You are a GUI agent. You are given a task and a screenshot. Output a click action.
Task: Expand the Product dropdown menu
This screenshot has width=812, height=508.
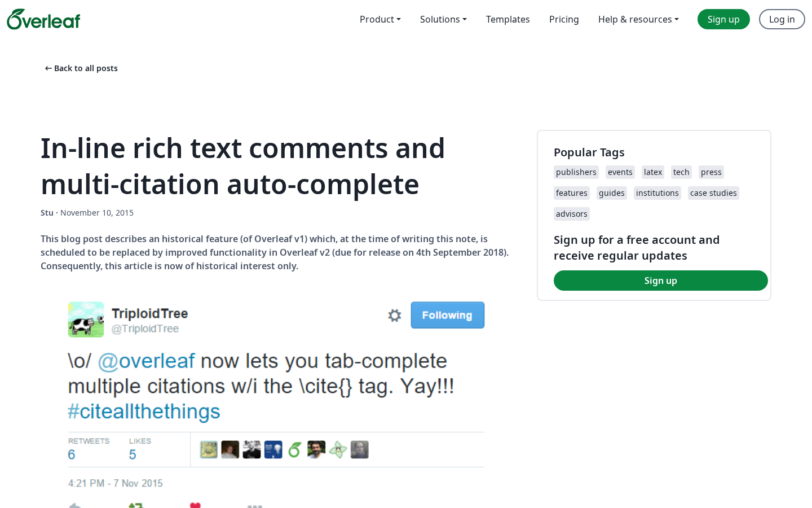(x=380, y=19)
